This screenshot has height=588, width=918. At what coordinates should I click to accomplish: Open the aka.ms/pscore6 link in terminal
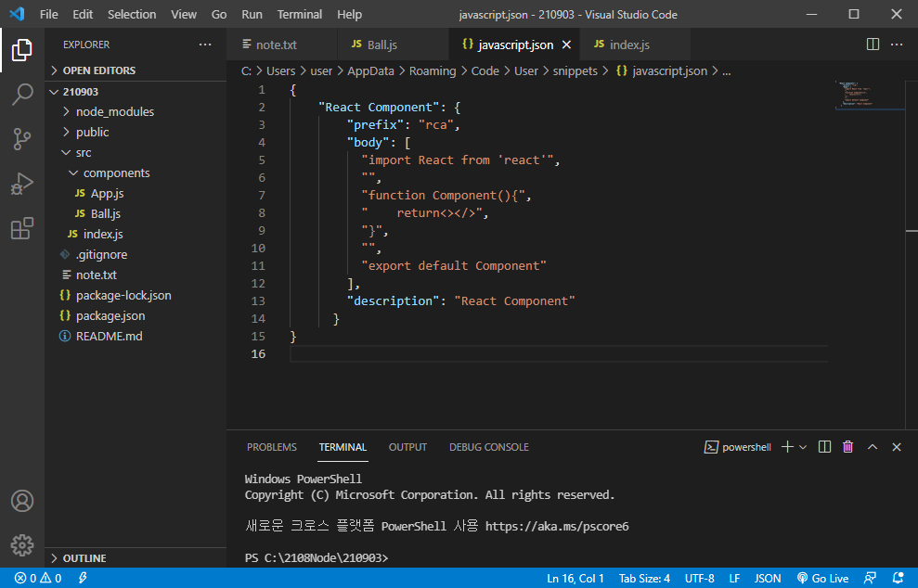point(557,526)
